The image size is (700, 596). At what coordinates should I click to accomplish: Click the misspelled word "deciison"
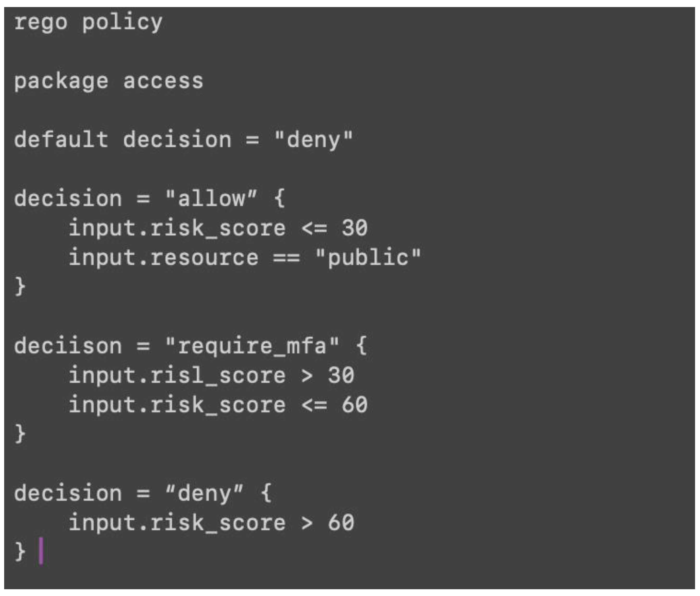67,346
